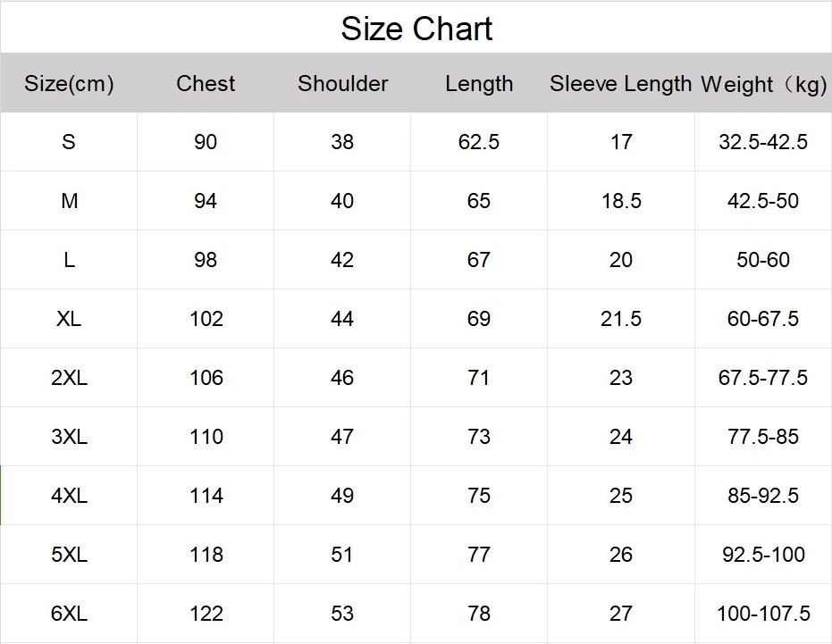The width and height of the screenshot is (832, 644).
Task: Click the M size row label
Action: pyautogui.click(x=69, y=201)
